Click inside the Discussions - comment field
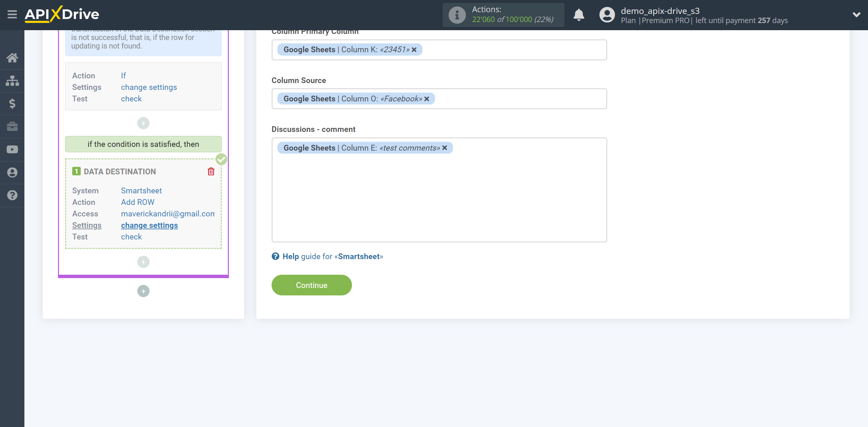The height and width of the screenshot is (427, 868). [x=439, y=190]
